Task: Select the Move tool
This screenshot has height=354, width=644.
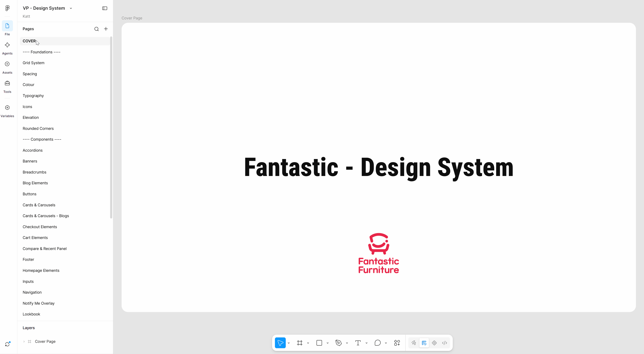Action: tap(280, 343)
